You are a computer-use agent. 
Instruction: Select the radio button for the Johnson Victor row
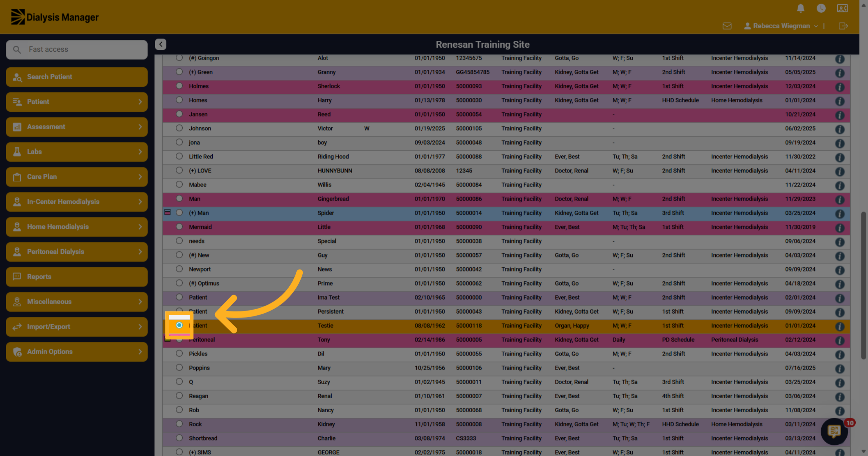point(179,128)
